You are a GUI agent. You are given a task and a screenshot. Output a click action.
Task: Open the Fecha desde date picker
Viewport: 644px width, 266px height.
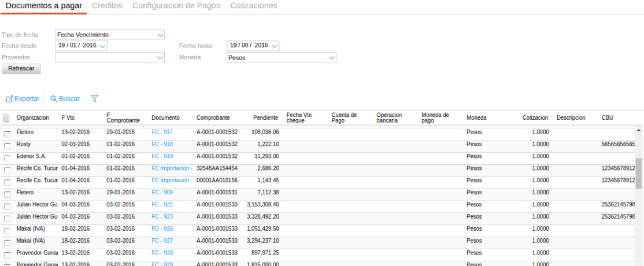tap(103, 46)
